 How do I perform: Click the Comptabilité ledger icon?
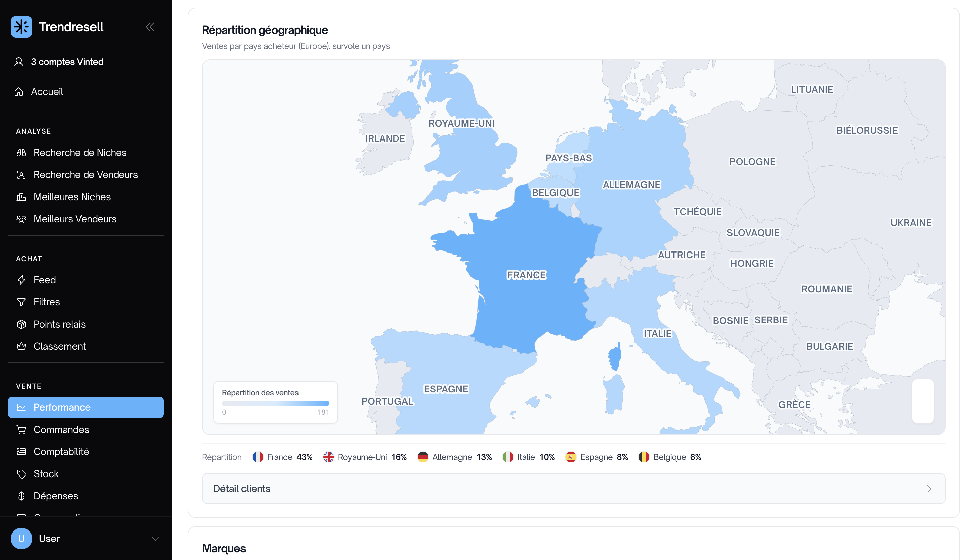click(x=21, y=452)
